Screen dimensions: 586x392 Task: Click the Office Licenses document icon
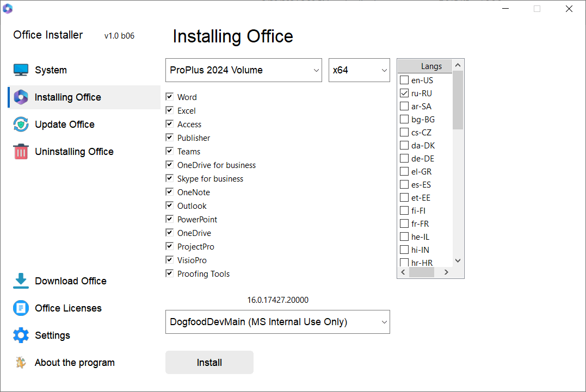click(21, 308)
